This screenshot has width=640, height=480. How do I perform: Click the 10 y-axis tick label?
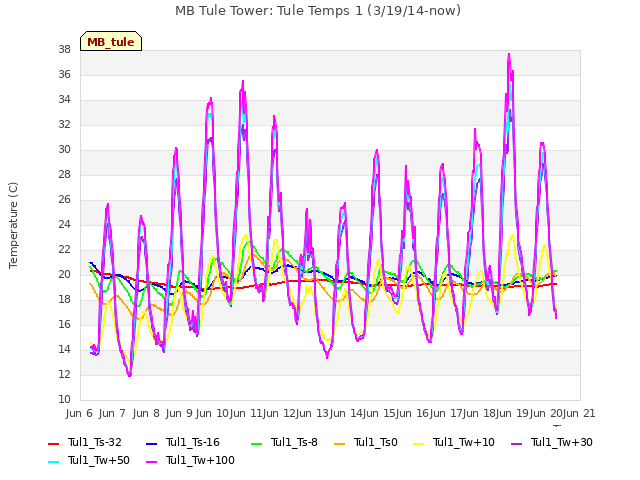coord(64,399)
